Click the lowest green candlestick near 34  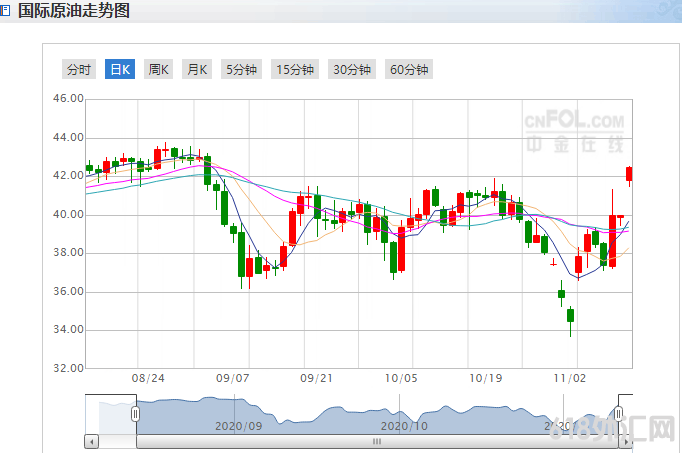(571, 315)
